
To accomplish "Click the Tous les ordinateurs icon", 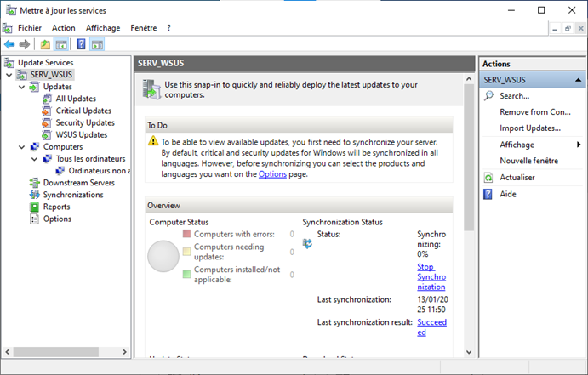I will 48,158.
